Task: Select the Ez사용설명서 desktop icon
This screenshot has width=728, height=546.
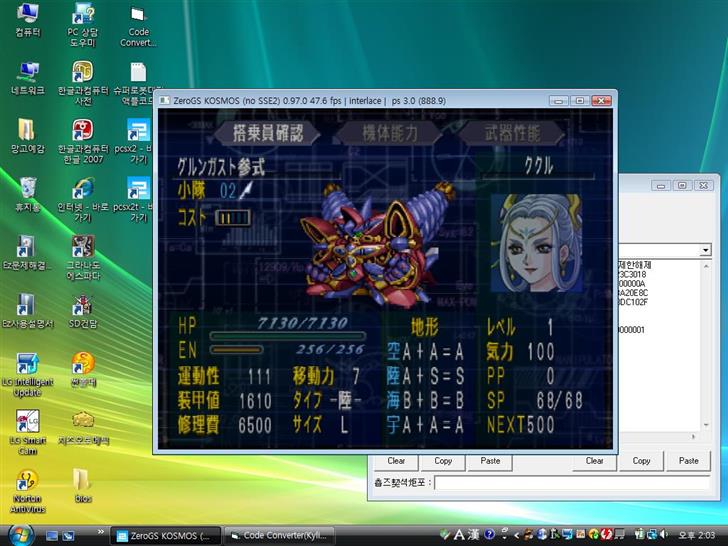Action: point(27,311)
